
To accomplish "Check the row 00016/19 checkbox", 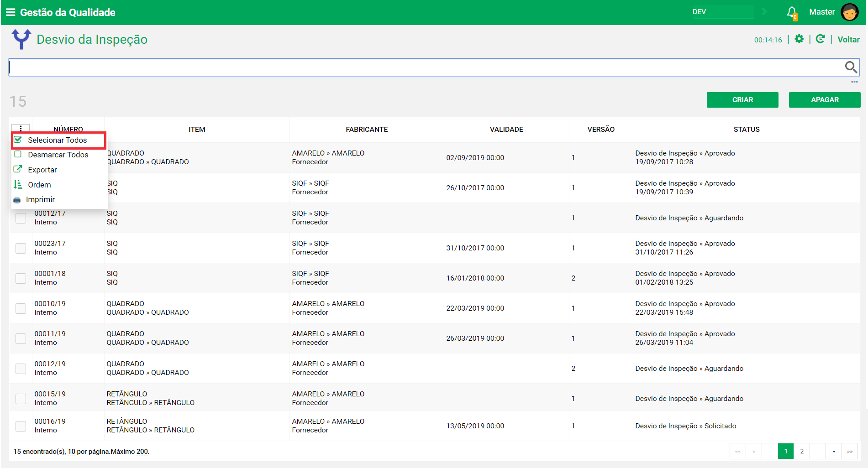I will [x=21, y=426].
